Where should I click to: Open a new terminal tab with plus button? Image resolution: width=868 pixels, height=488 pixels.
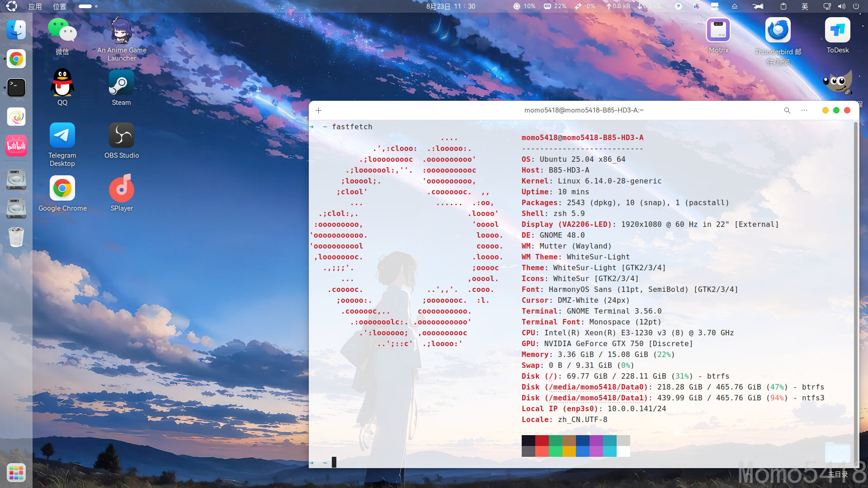pos(319,110)
